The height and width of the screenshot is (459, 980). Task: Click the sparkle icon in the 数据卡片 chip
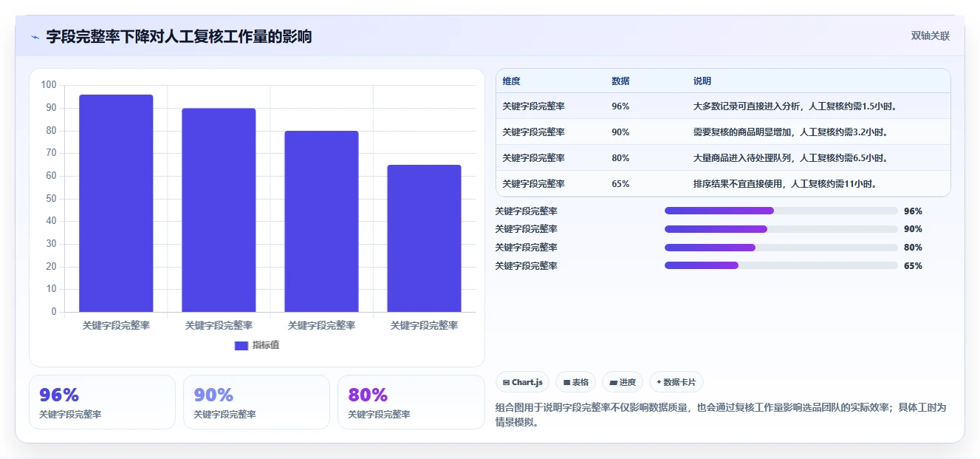point(659,382)
